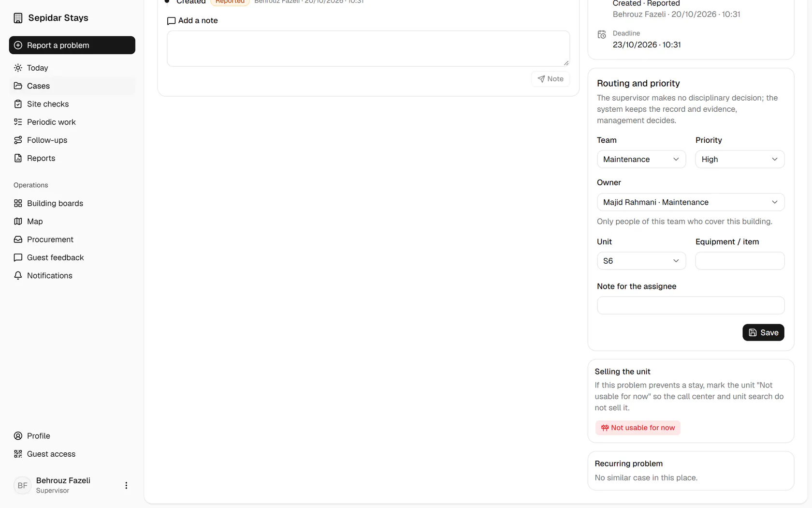812x508 pixels.
Task: Click the text No similar case in this place.
Action: tap(646, 478)
